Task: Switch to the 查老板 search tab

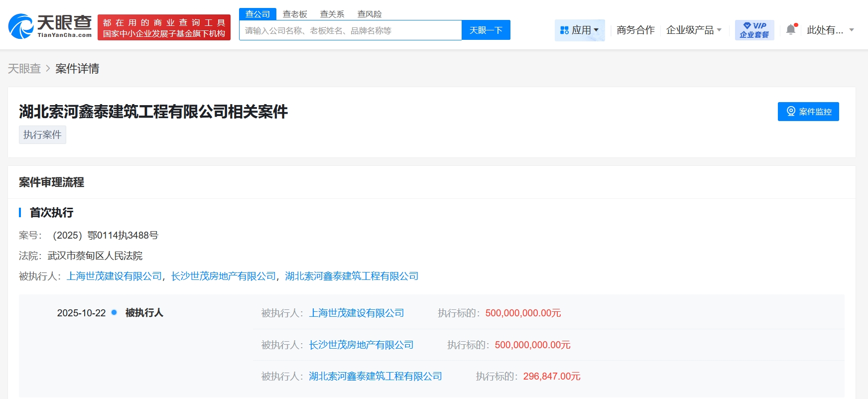Action: coord(295,14)
